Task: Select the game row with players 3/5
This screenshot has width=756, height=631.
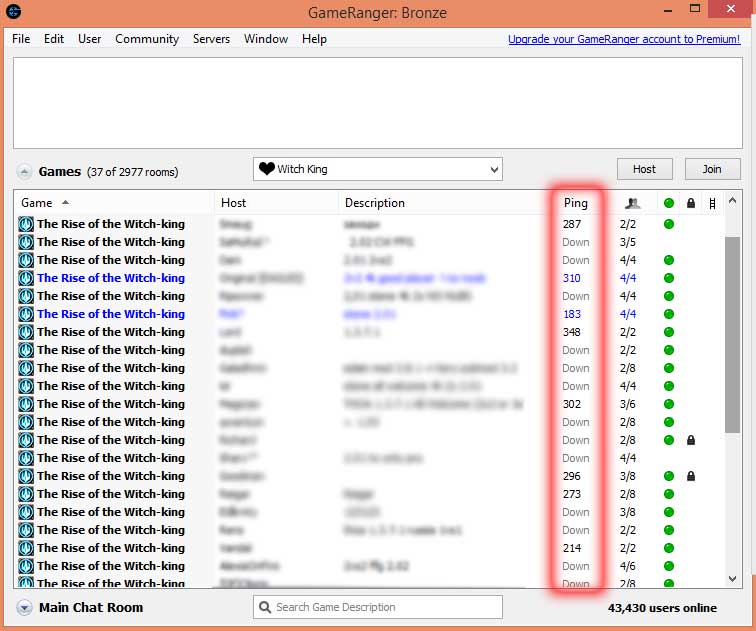Action: (369, 242)
